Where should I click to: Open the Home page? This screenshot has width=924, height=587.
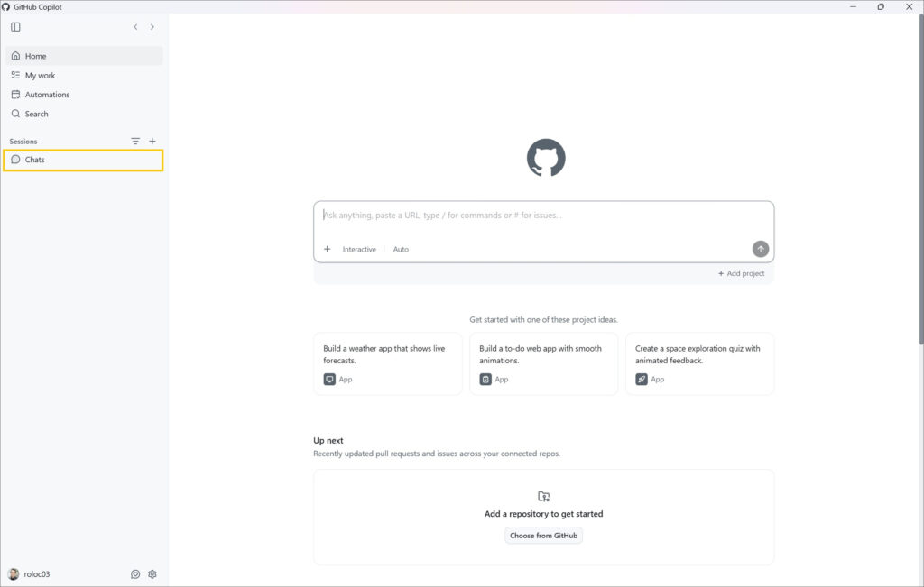pyautogui.click(x=84, y=56)
